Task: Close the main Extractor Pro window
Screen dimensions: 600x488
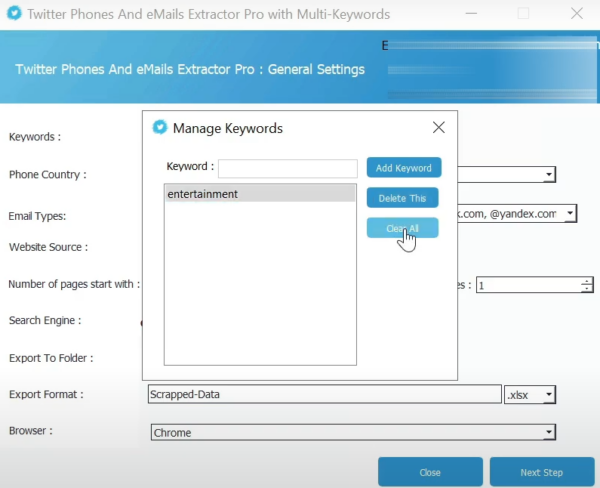Action: click(x=579, y=15)
